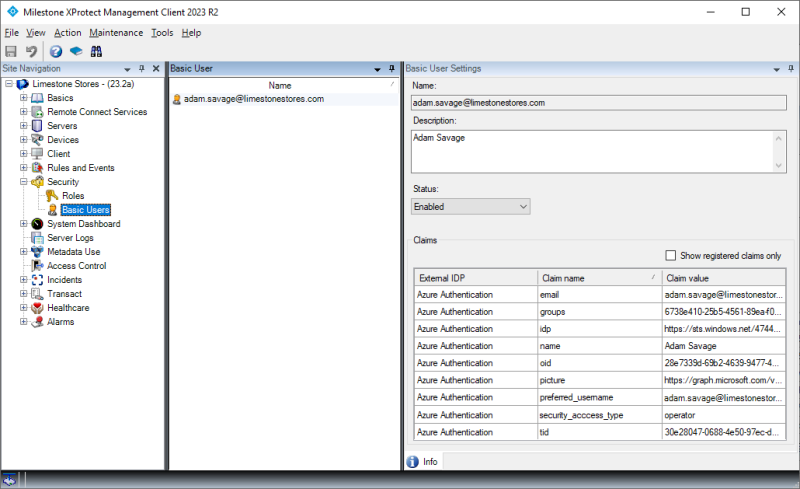Open the Help question mark icon
This screenshot has height=489, width=800.
coord(56,51)
